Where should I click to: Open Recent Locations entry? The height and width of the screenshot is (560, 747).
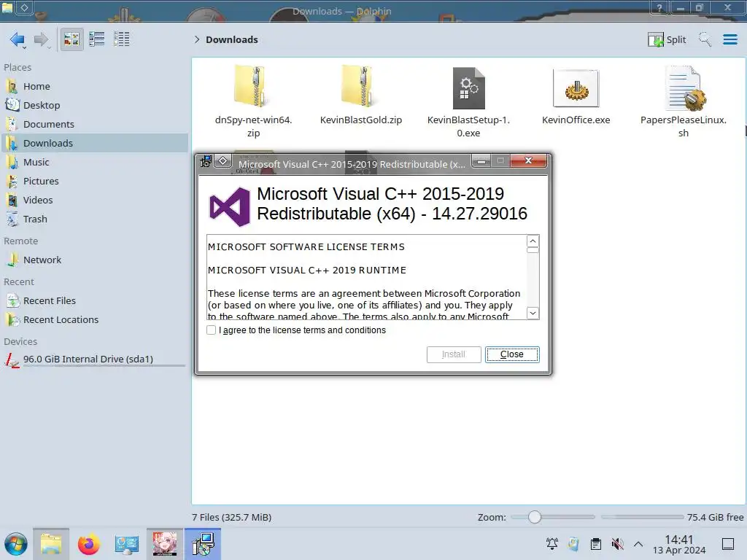[94, 320]
